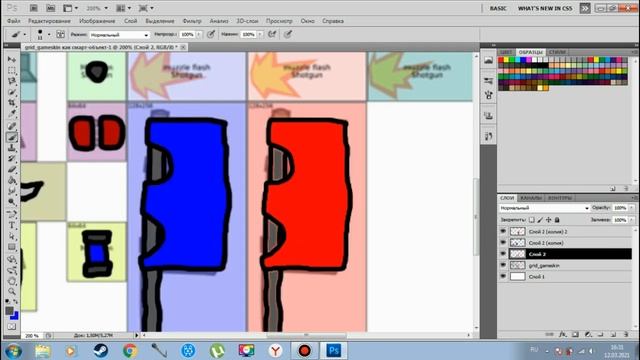Switch to the Стили tab
The image size is (640, 360).
(557, 52)
